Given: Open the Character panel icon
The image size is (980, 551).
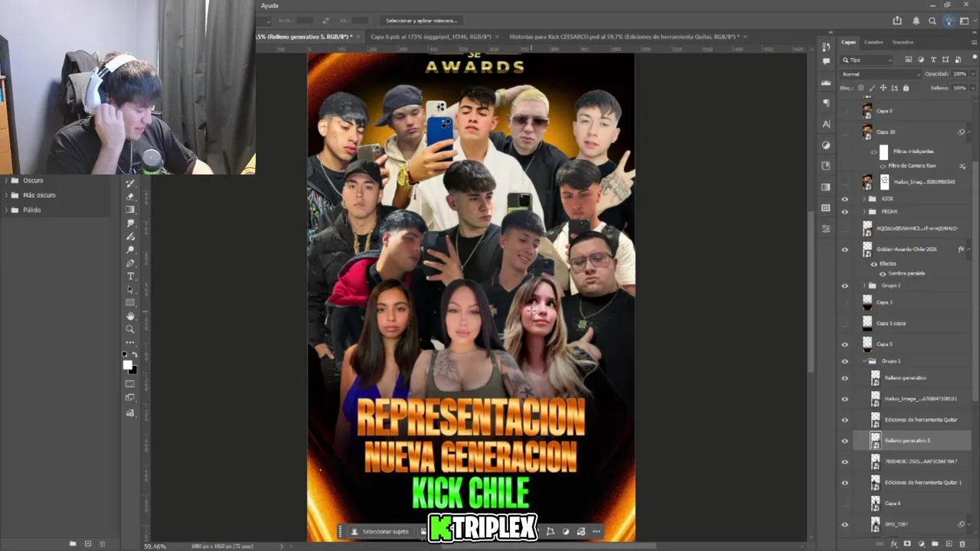Looking at the screenshot, I should pos(826,124).
